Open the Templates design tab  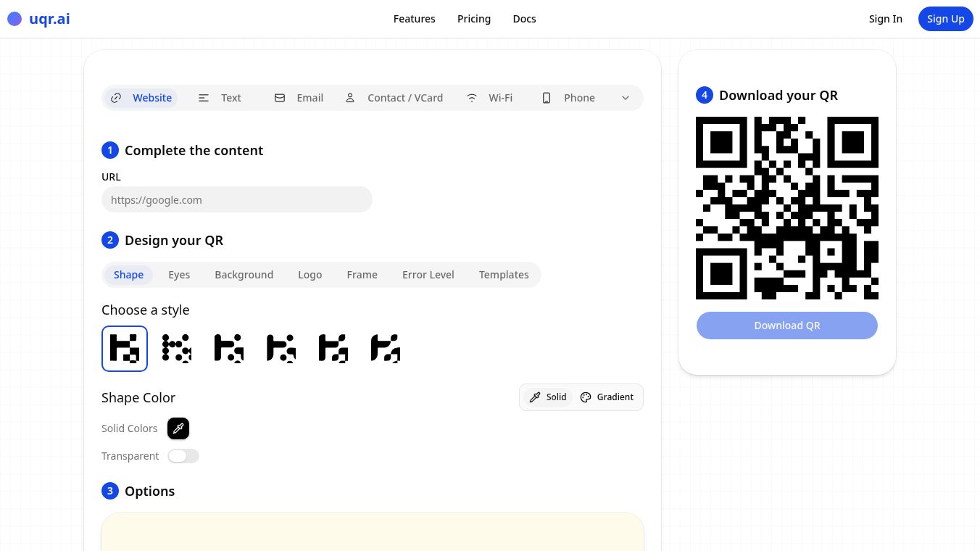(x=504, y=275)
